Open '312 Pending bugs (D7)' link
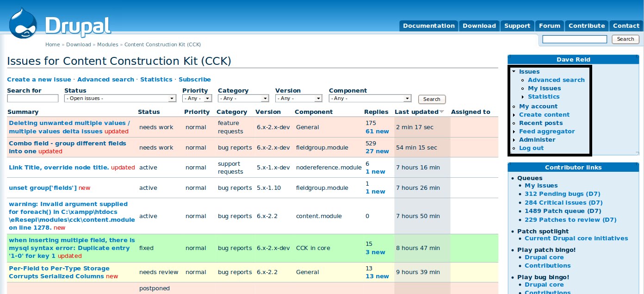This screenshot has width=644, height=294. (562, 194)
